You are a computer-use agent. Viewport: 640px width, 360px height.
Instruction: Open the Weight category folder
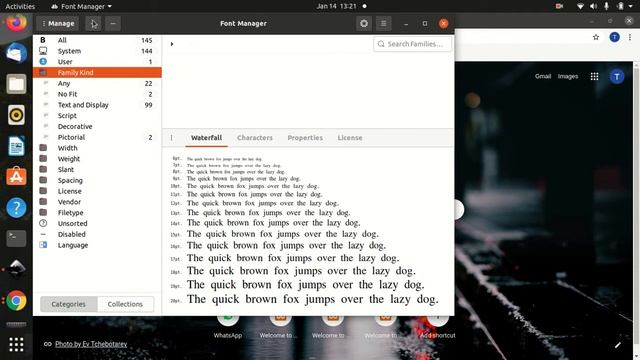tap(97, 159)
